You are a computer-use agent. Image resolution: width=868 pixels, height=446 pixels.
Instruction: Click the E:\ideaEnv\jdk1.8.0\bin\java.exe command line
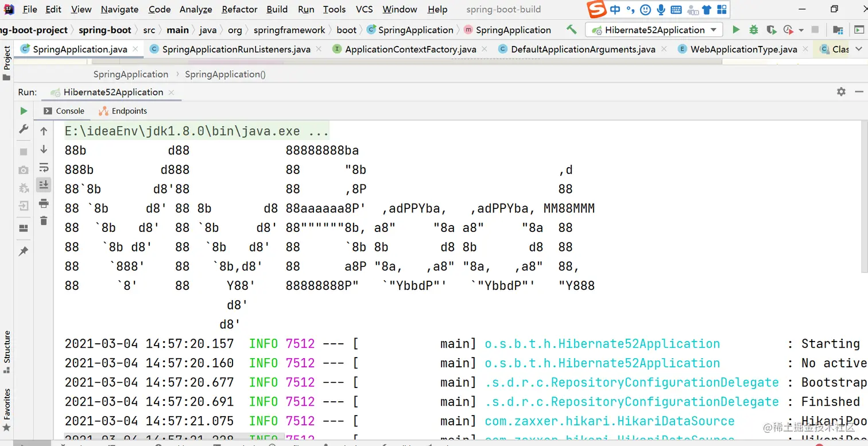pyautogui.click(x=197, y=131)
